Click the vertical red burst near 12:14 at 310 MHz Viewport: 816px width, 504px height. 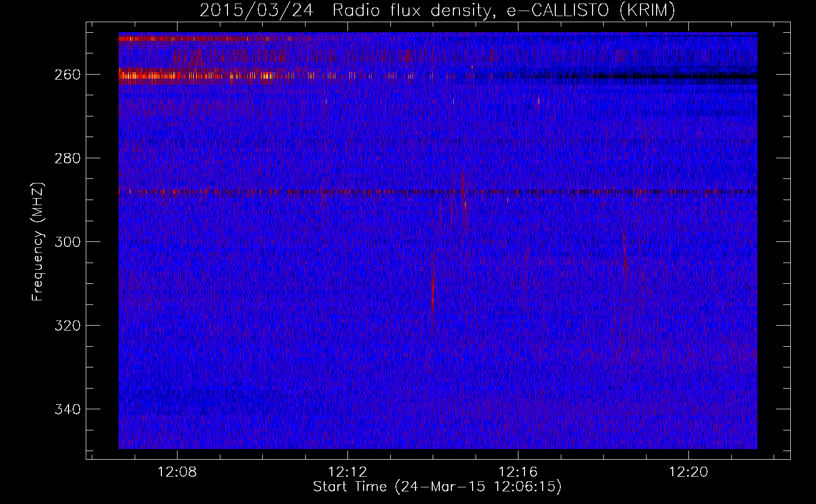(x=433, y=290)
